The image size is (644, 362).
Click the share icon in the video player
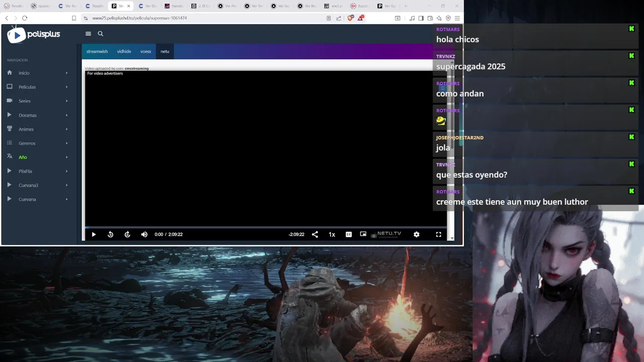(315, 234)
